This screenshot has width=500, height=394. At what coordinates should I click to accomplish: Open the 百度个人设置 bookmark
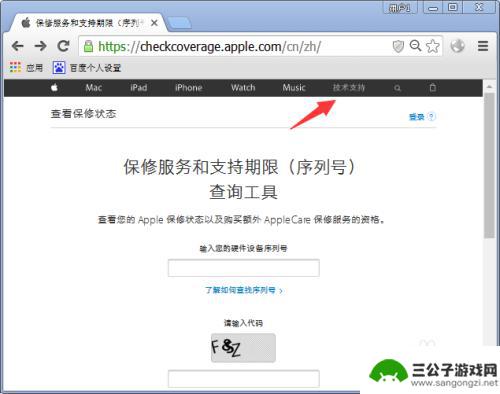pyautogui.click(x=87, y=68)
